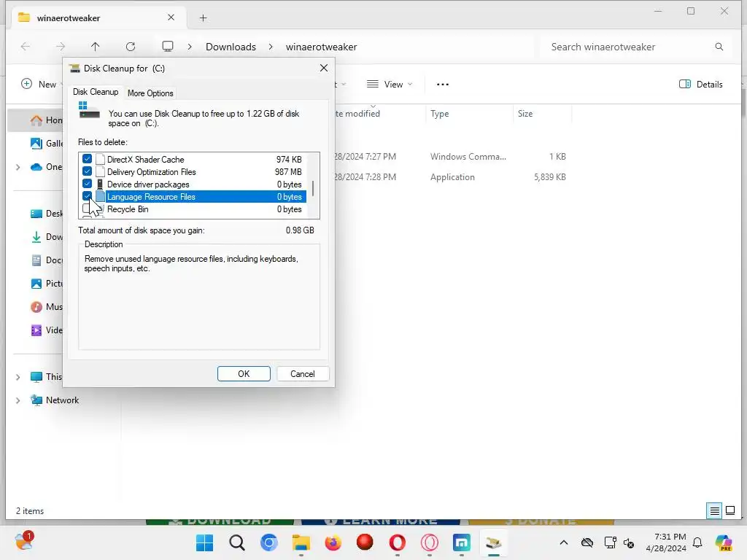Open the volume muted tray icon
Image resolution: width=747 pixels, height=560 pixels.
click(x=629, y=542)
